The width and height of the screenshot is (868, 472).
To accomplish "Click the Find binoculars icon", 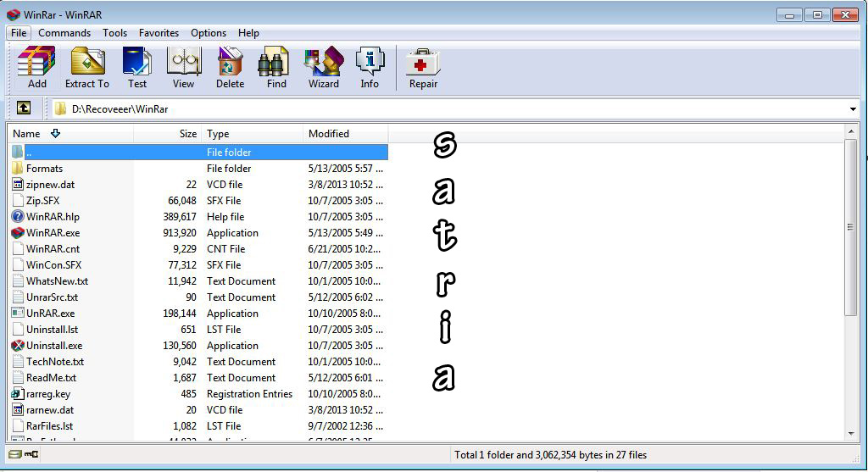I will pyautogui.click(x=274, y=61).
